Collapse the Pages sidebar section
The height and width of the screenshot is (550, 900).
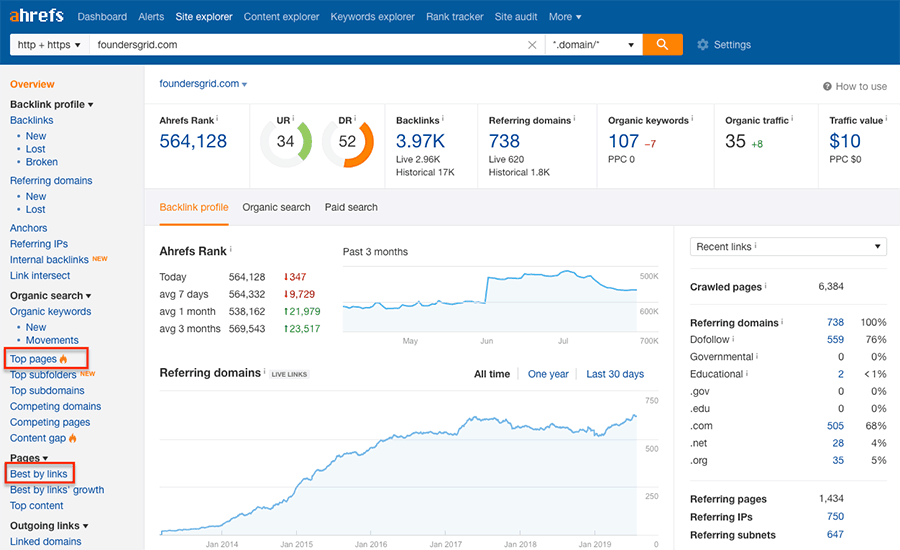point(29,458)
